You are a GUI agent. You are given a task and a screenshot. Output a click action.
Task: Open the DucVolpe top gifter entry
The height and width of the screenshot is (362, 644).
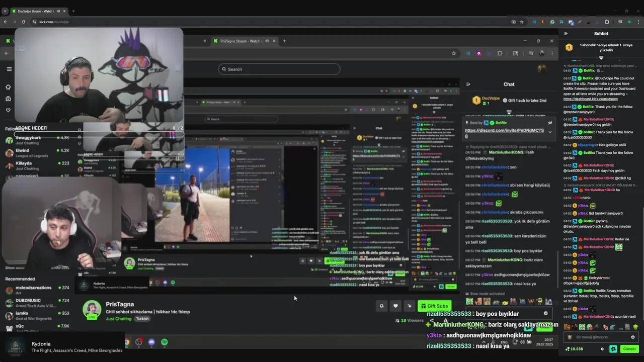487,101
